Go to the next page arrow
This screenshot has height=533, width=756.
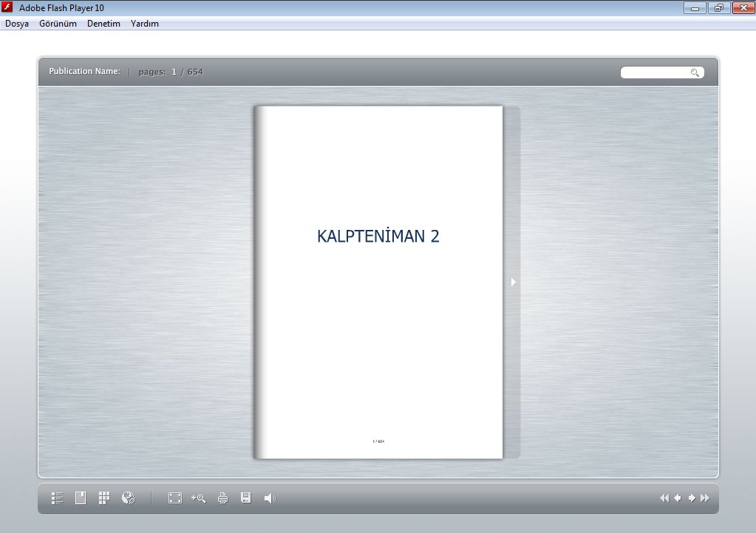pyautogui.click(x=692, y=498)
